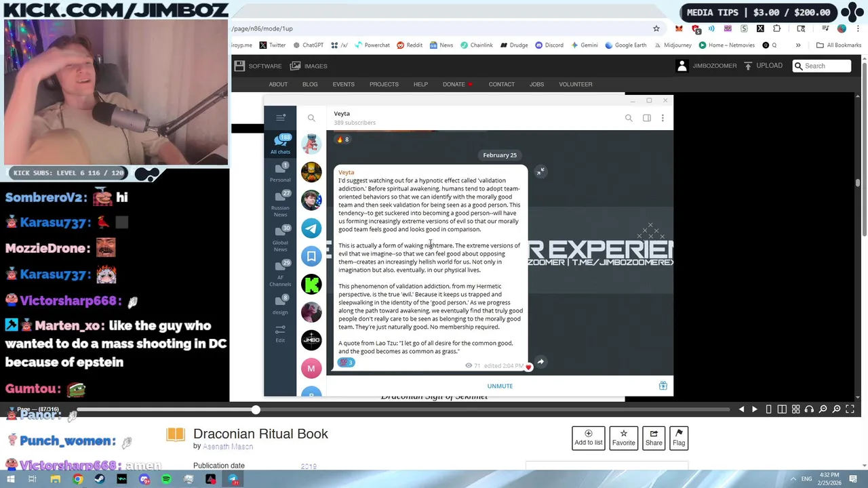Expand the Veyta message view
The height and width of the screenshot is (488, 868).
pyautogui.click(x=540, y=172)
